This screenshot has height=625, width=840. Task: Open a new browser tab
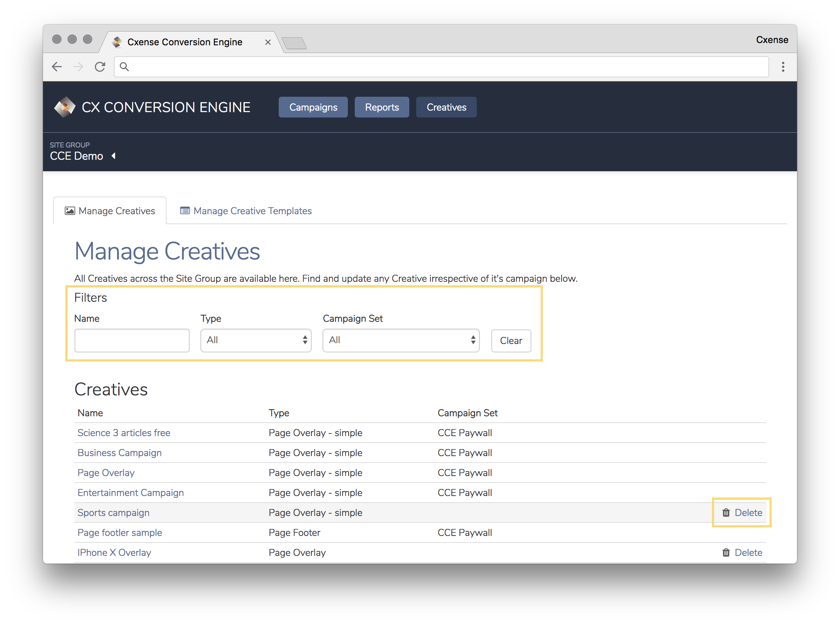point(294,43)
